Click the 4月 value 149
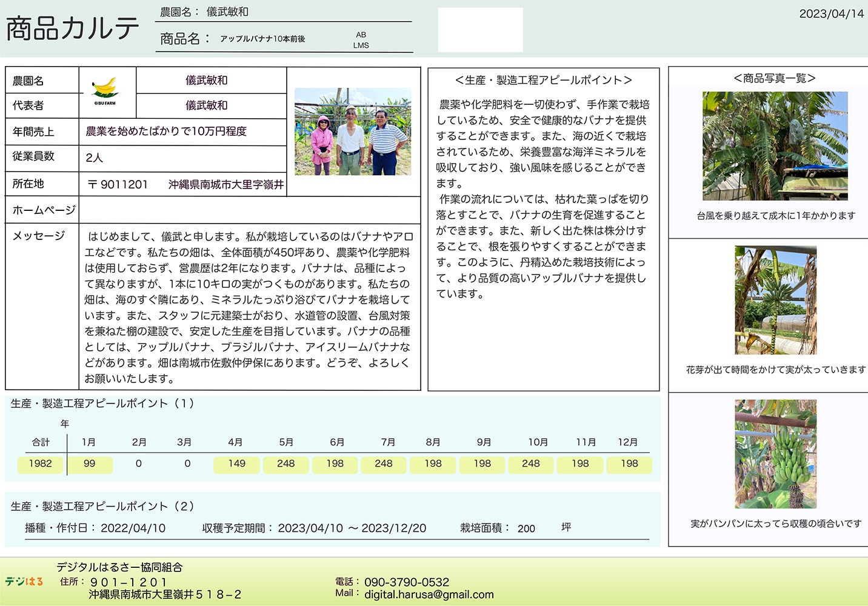The image size is (868, 606). pos(236,464)
